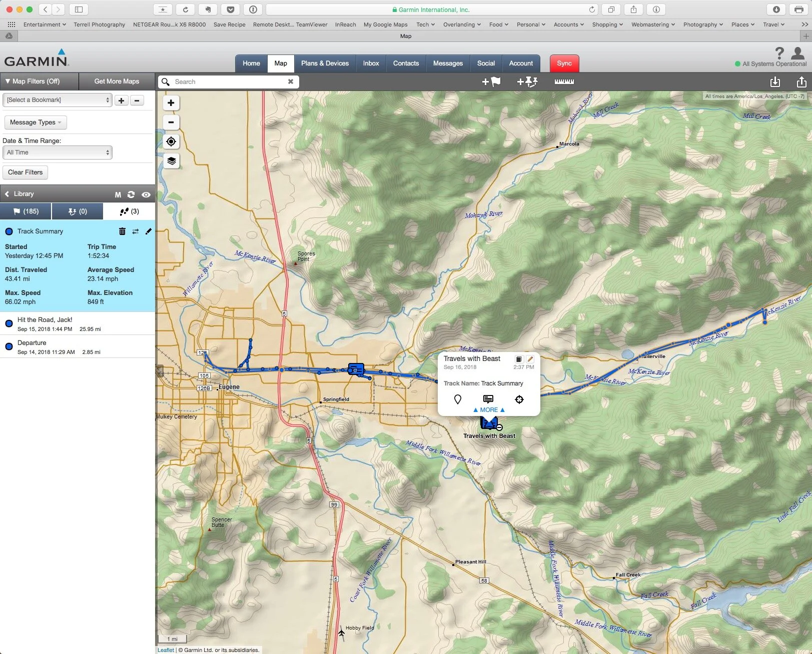
Task: Click the message icon in the popup
Action: click(x=488, y=399)
